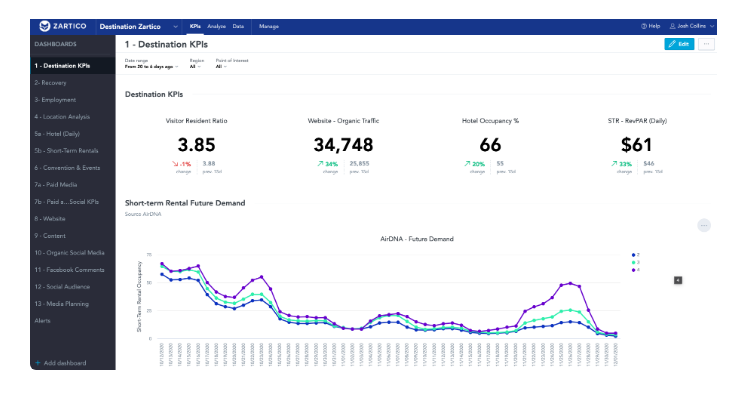Open 6 - Convention & Events dashboard
746x394 pixels.
(73, 167)
